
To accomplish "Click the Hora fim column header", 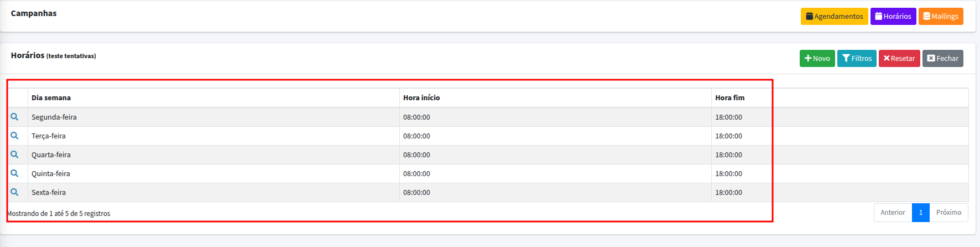I will click(729, 97).
